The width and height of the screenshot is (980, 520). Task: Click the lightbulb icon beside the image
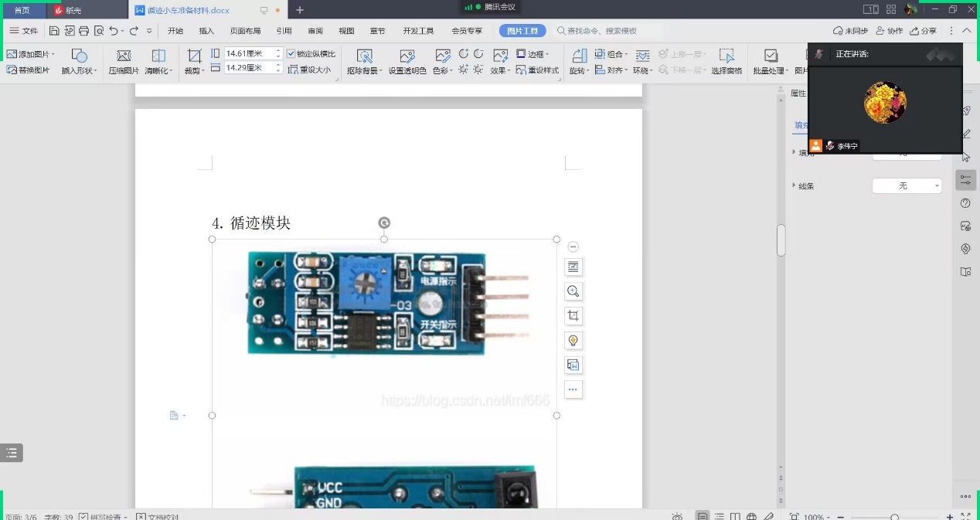(573, 341)
